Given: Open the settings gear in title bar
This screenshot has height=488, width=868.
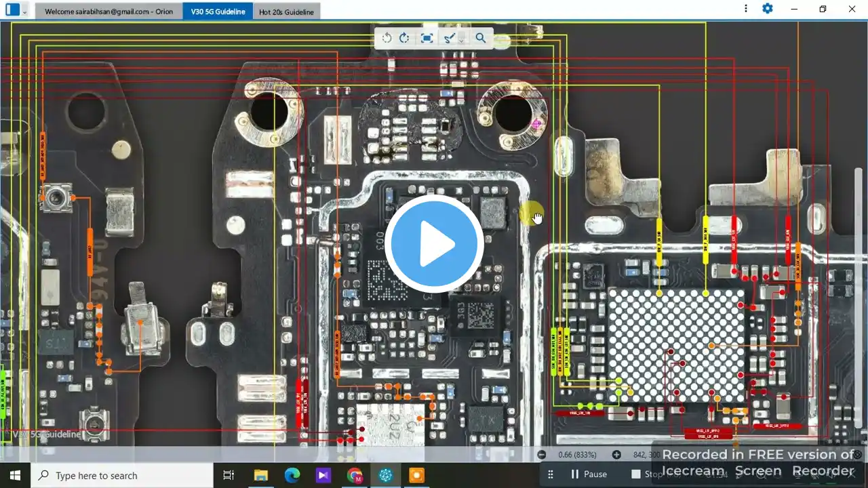Looking at the screenshot, I should tap(767, 9).
